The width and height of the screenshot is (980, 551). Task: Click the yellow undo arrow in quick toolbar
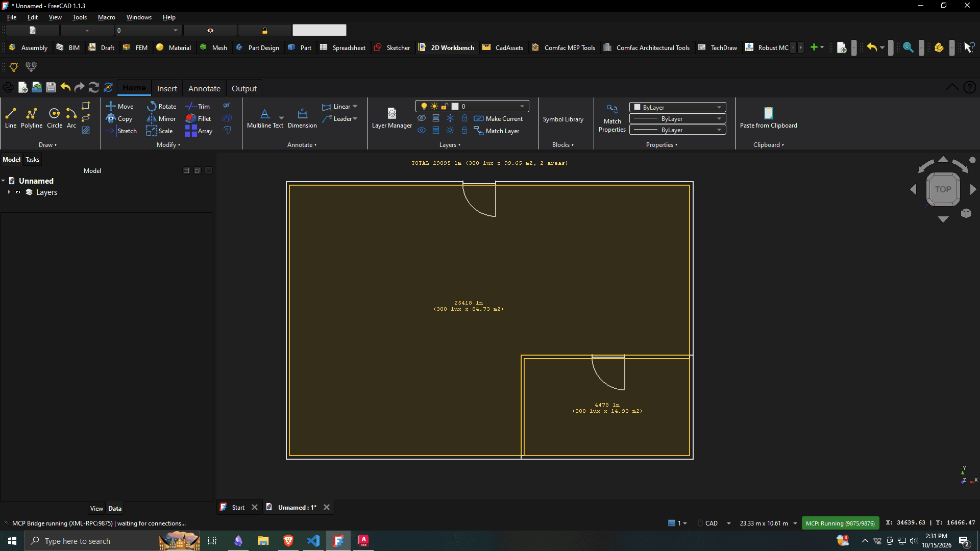pyautogui.click(x=65, y=87)
